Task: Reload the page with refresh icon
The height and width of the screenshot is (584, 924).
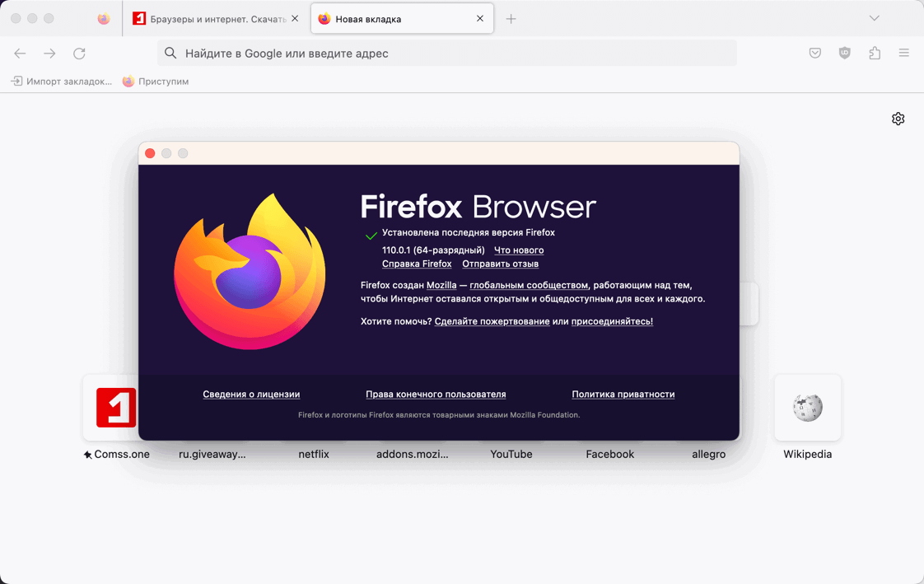Action: click(80, 54)
